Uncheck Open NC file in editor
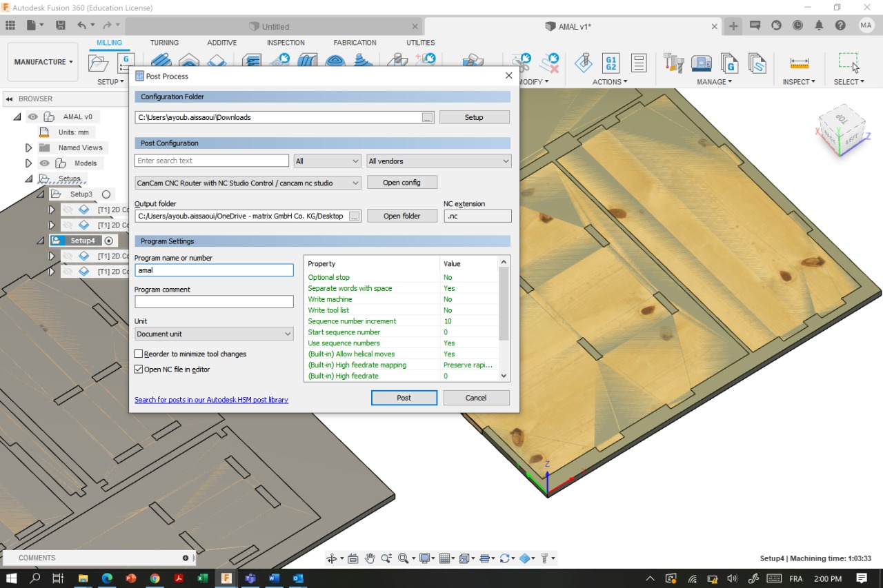Viewport: 883px width, 588px height. [x=139, y=369]
